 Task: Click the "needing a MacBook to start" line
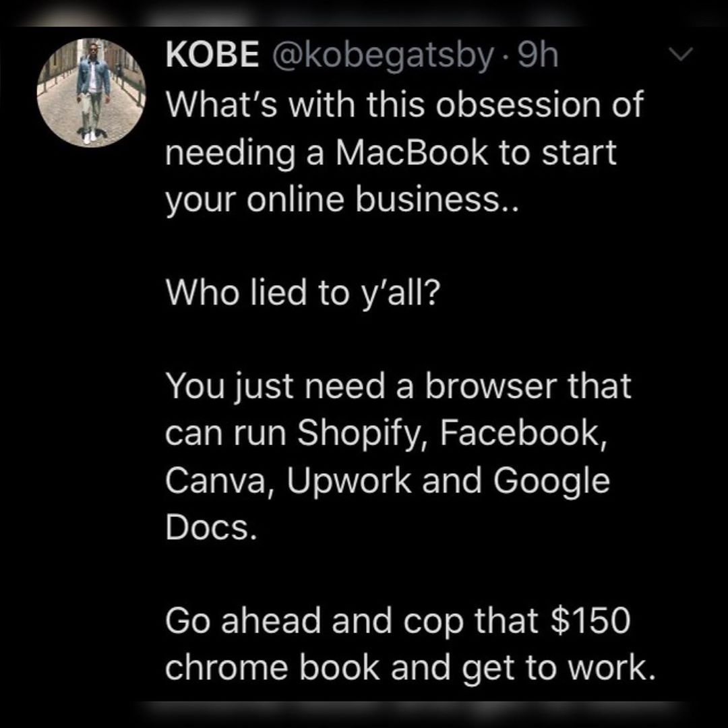(391, 153)
